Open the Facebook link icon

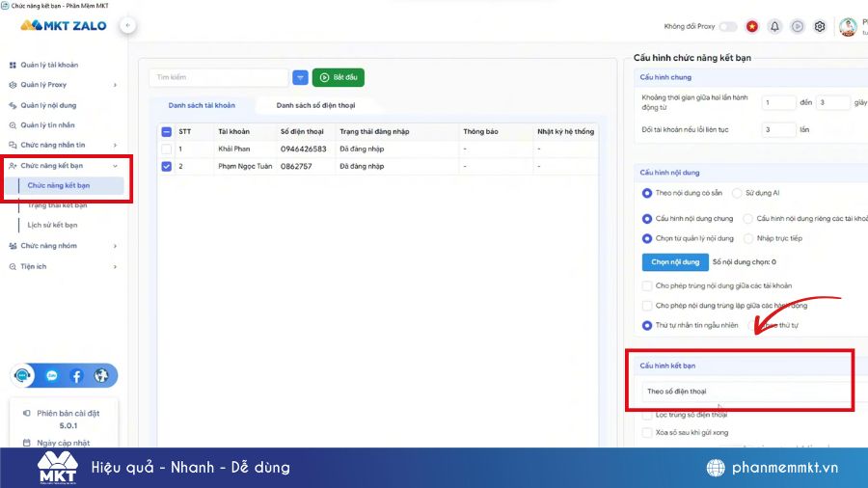[76, 375]
